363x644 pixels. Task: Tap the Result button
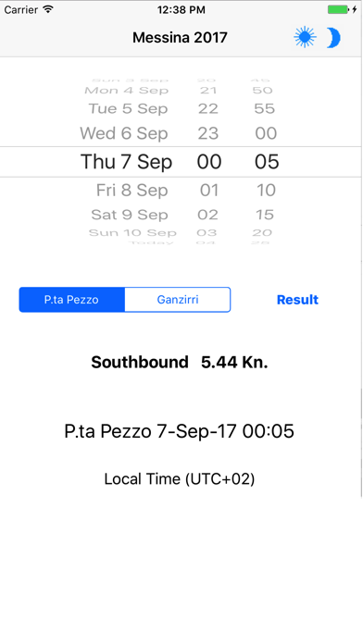click(x=297, y=300)
